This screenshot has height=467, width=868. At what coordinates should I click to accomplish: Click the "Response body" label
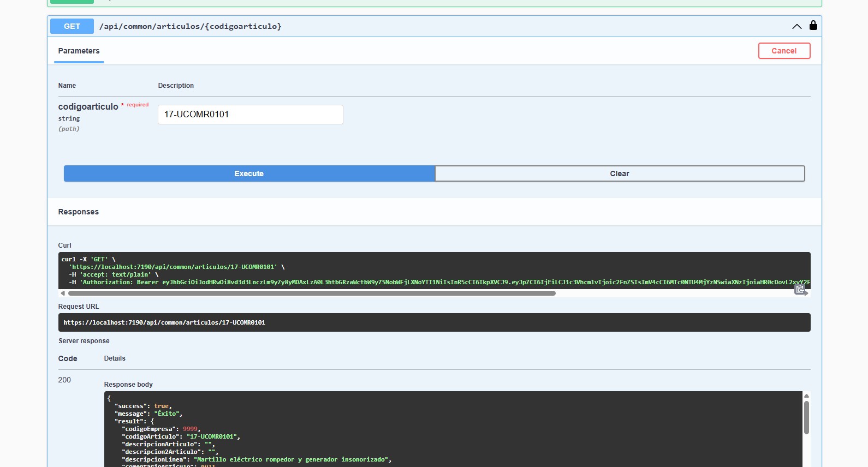pyautogui.click(x=128, y=385)
